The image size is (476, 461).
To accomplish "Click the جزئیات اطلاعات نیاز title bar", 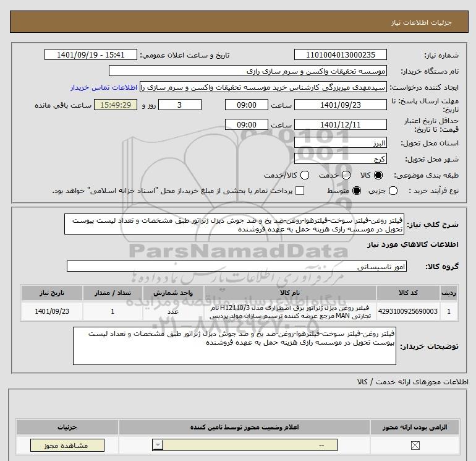I will [x=239, y=22].
